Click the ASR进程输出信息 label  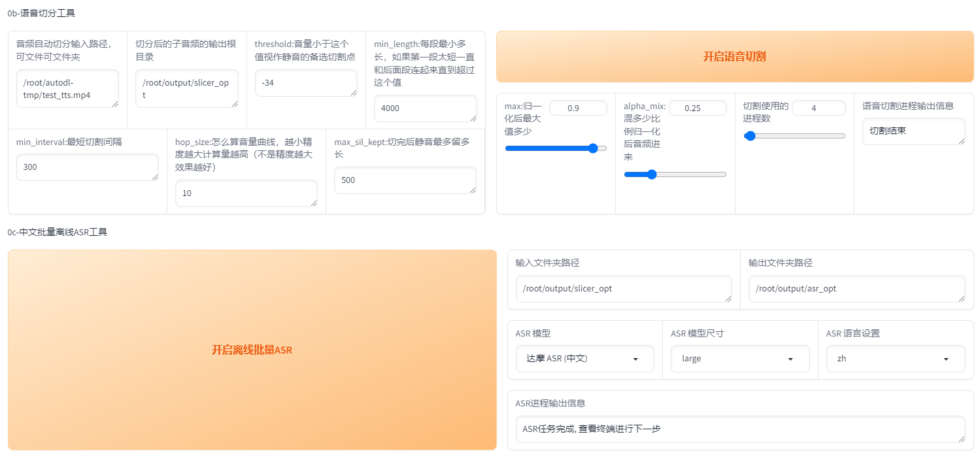pos(550,403)
